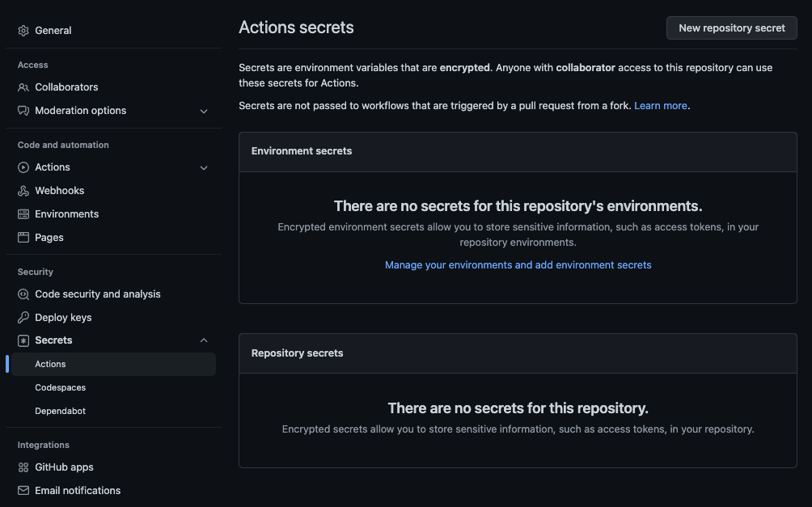The width and height of the screenshot is (812, 507).
Task: Click Manage your environments and add environment secrets
Action: tap(518, 265)
